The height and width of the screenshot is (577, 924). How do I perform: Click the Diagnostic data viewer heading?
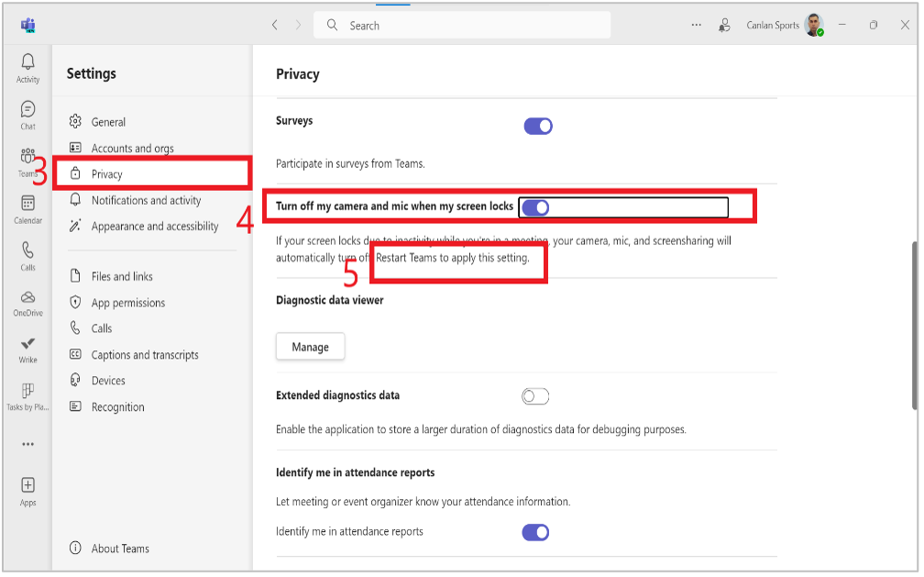[329, 300]
